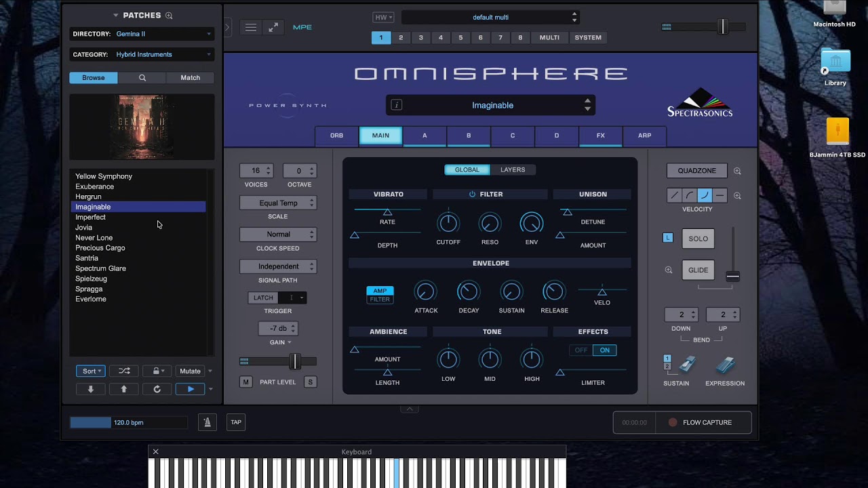Switch to the ARP tab
868x488 pixels.
(x=645, y=136)
